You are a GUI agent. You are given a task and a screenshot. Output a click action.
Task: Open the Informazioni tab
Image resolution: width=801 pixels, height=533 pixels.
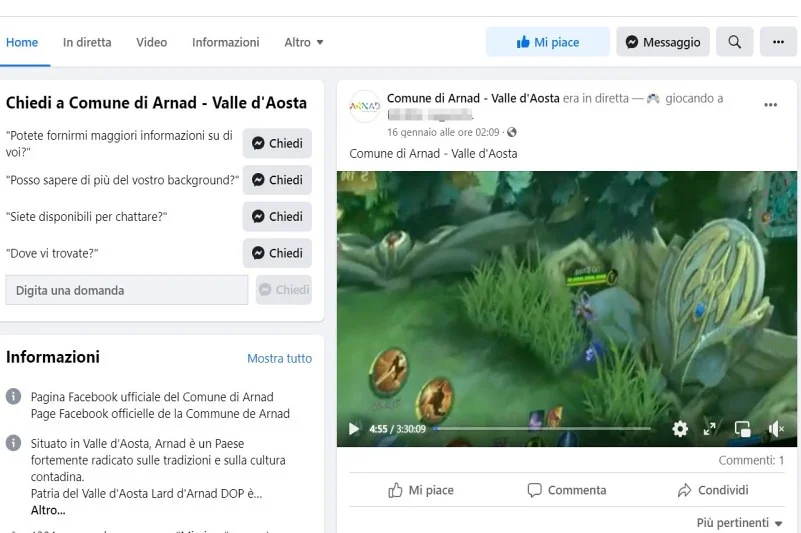click(x=225, y=42)
